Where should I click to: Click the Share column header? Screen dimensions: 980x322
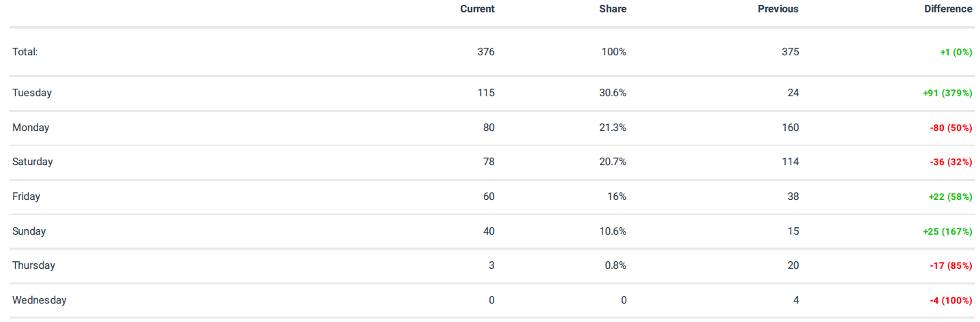tap(613, 9)
